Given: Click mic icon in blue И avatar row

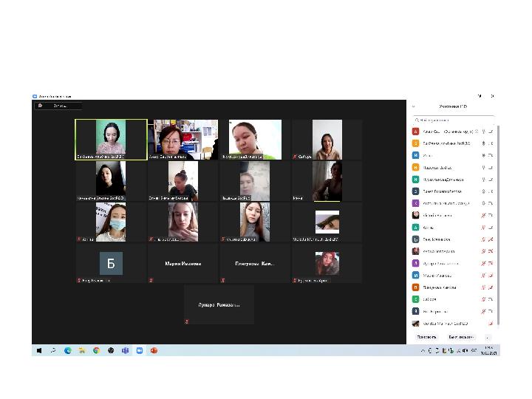Looking at the screenshot, I should [483, 155].
